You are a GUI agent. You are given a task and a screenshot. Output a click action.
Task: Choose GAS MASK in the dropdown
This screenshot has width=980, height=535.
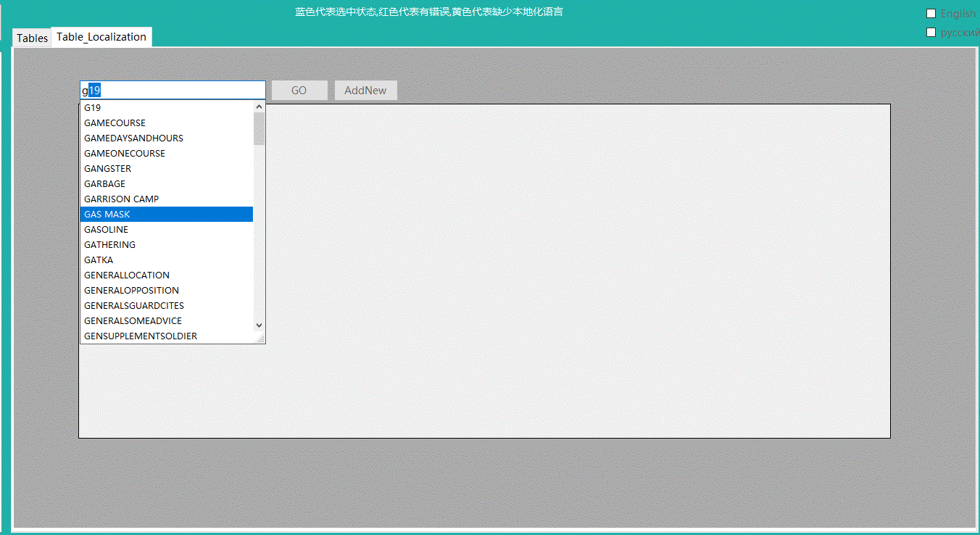(x=107, y=215)
